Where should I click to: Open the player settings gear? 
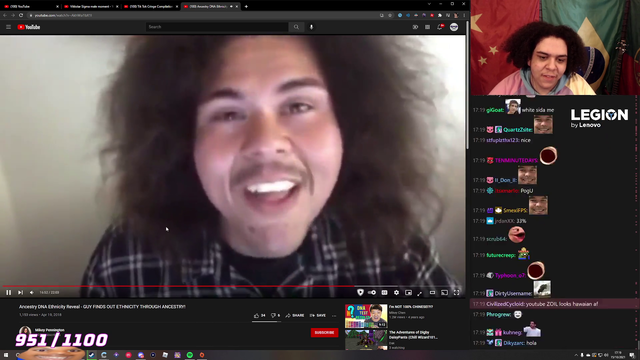pyautogui.click(x=396, y=292)
